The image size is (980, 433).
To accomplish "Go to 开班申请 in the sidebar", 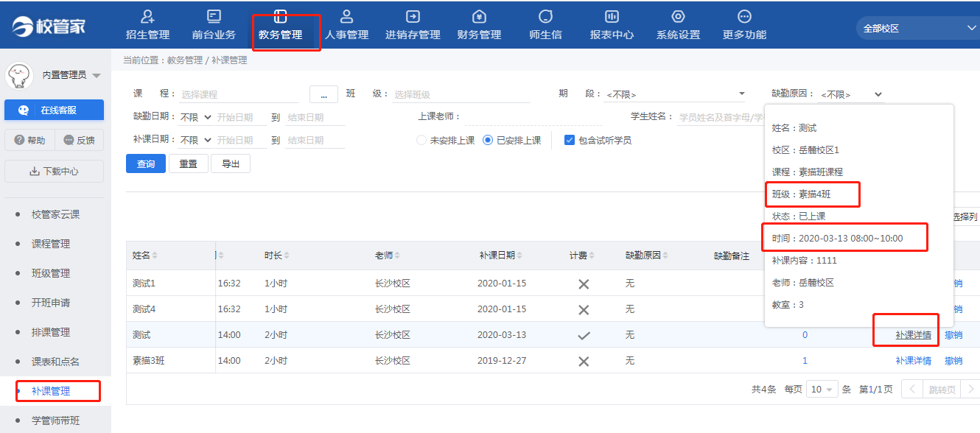I will [50, 303].
